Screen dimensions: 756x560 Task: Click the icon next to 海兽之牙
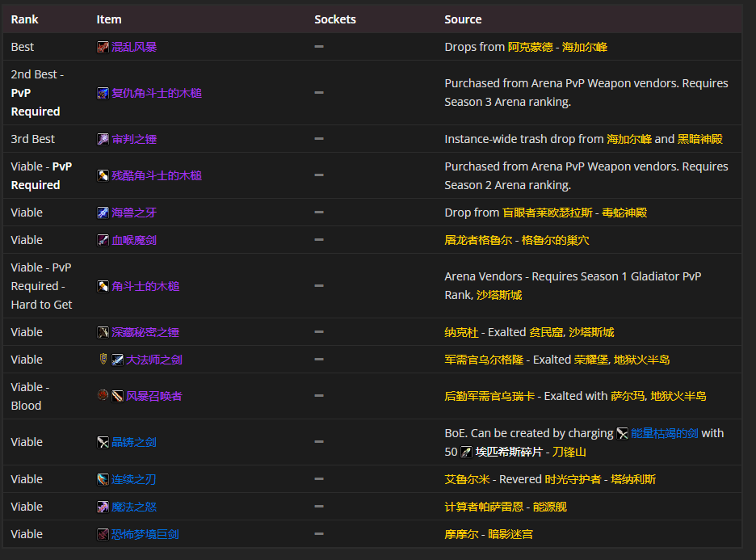click(103, 213)
